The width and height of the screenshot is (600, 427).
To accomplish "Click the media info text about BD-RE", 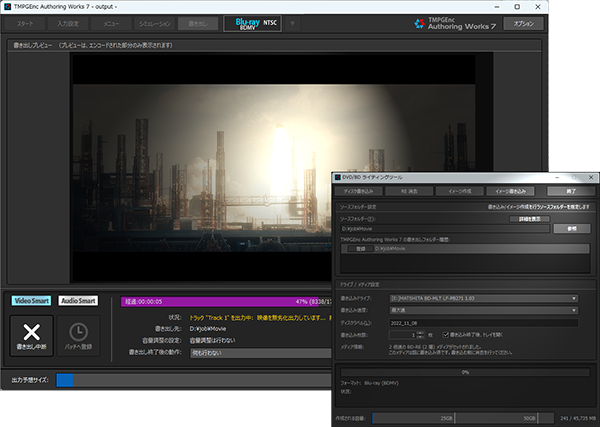I will tap(450, 350).
